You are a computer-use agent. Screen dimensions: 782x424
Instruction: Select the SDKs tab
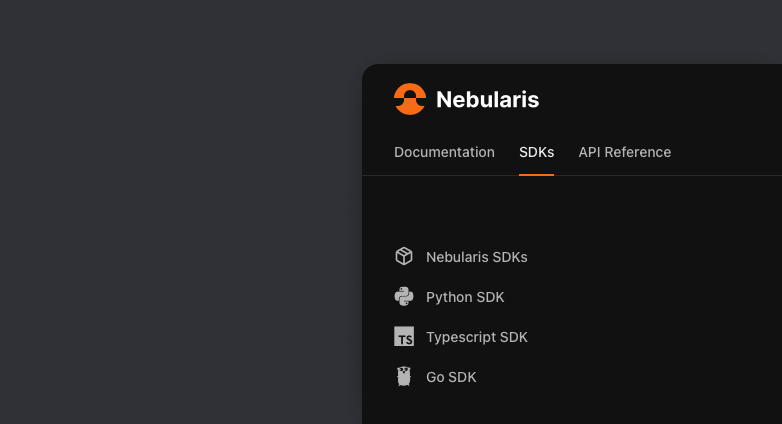coord(536,152)
